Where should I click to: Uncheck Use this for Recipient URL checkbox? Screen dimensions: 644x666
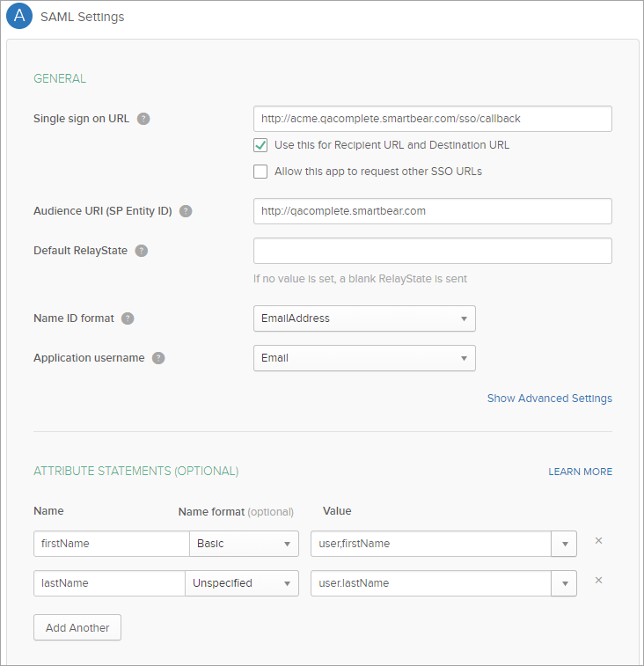point(260,145)
